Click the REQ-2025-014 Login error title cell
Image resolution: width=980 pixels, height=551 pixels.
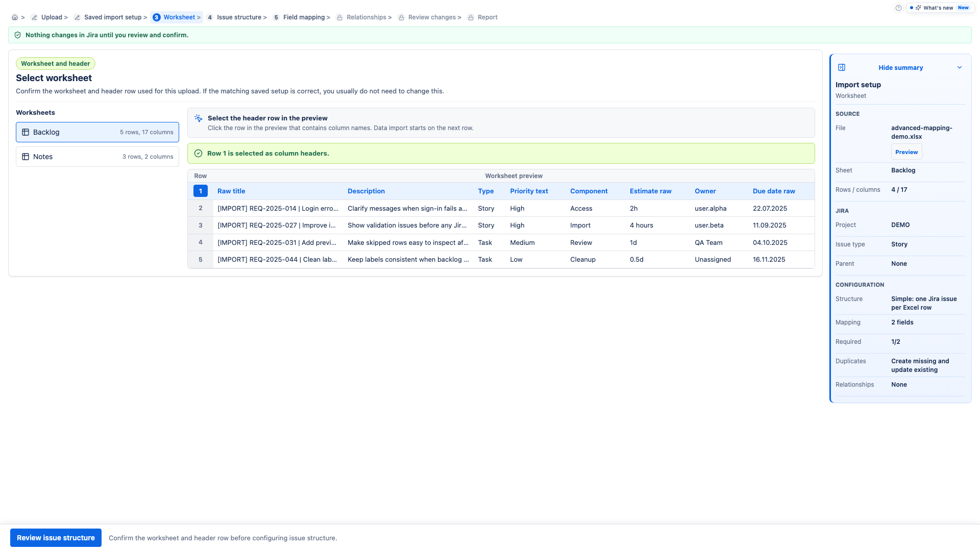[278, 208]
